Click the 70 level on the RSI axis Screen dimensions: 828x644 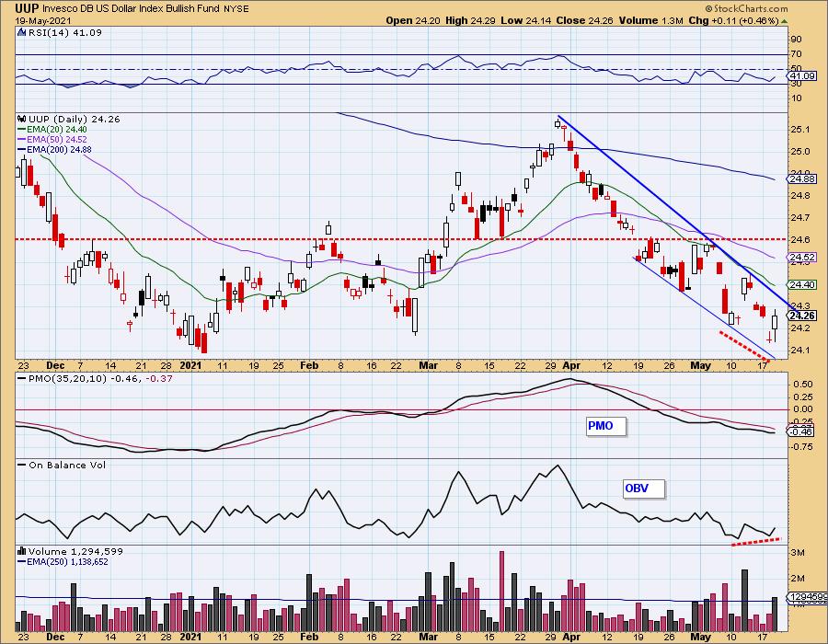pyautogui.click(x=796, y=54)
